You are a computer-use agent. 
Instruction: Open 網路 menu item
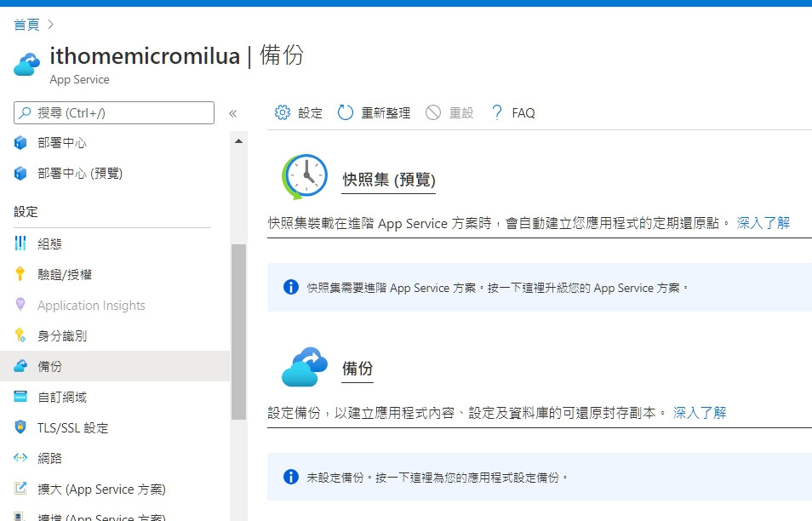[49, 458]
